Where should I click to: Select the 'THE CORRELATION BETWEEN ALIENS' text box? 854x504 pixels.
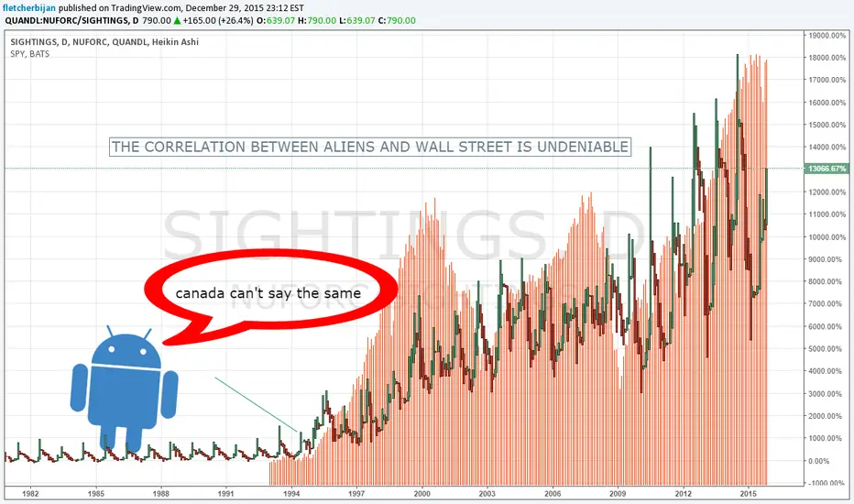(370, 147)
